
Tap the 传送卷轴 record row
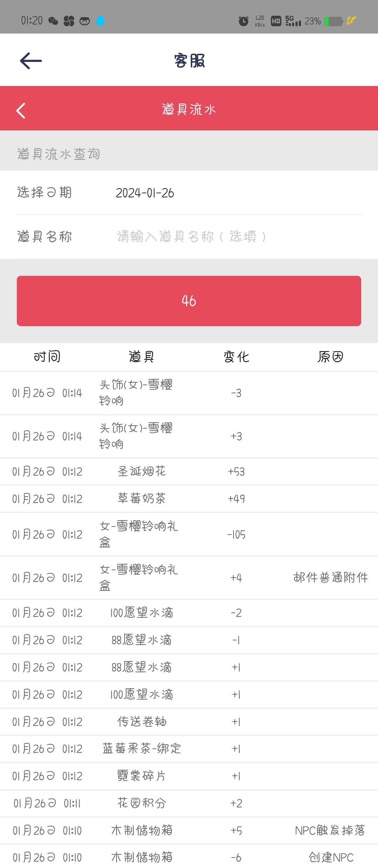[x=189, y=722]
